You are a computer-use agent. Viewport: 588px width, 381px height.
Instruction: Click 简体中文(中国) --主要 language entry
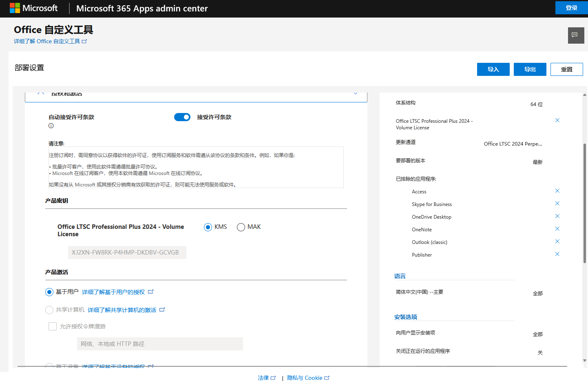pos(420,292)
